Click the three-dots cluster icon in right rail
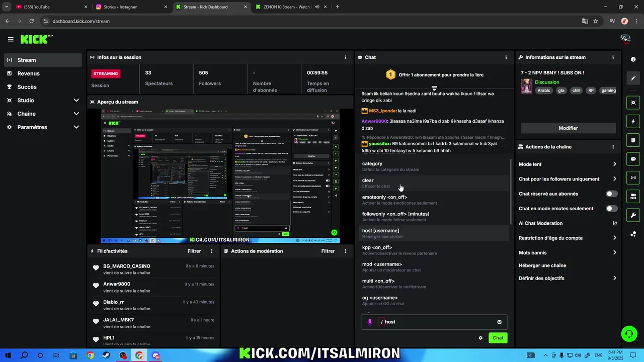 pyautogui.click(x=633, y=234)
